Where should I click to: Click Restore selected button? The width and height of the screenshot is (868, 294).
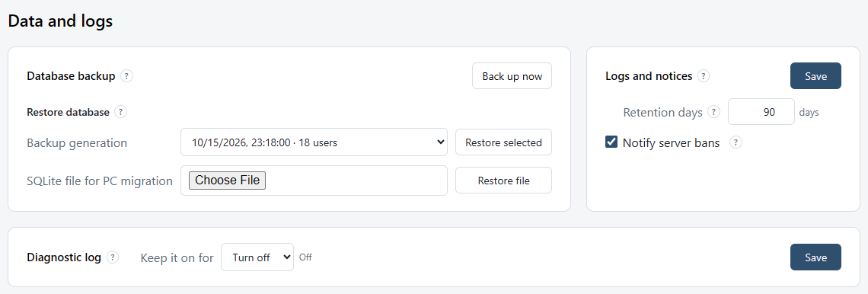click(504, 142)
